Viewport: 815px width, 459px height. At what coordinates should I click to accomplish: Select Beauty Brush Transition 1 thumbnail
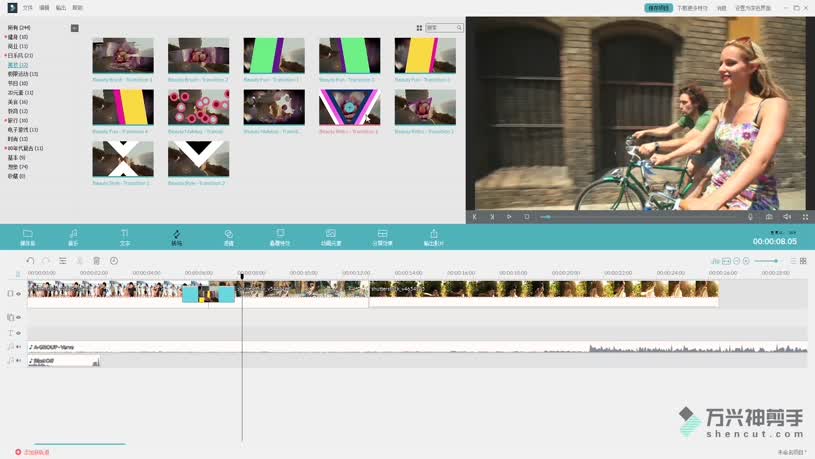123,55
